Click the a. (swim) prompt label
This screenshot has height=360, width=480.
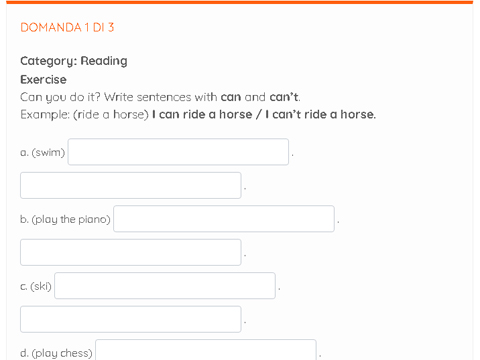tap(43, 152)
